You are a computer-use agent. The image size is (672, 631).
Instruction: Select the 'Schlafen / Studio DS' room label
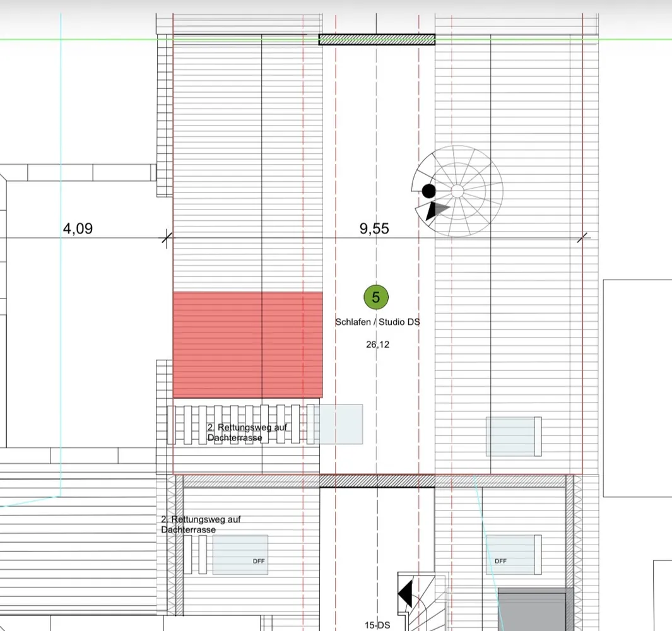coord(377,322)
